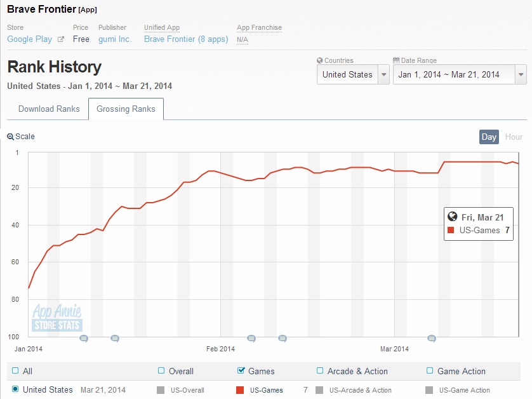Click the Mar 21, 2014 legend date
The image size is (532, 399).
[103, 390]
